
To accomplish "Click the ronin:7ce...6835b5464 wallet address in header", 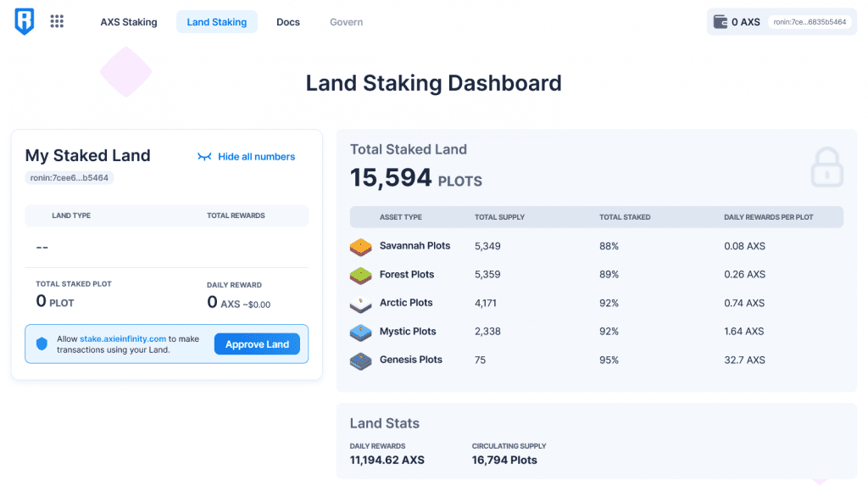I will coord(810,22).
